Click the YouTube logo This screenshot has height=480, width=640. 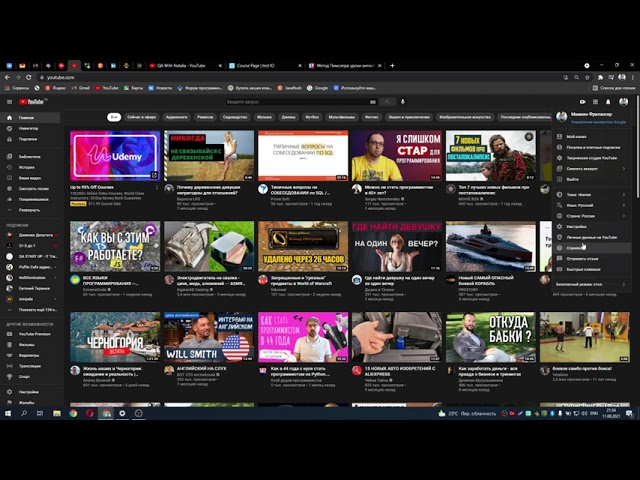click(32, 102)
